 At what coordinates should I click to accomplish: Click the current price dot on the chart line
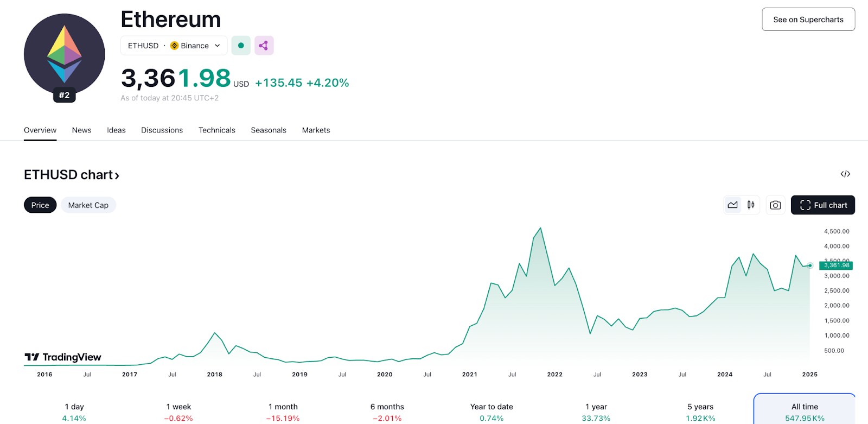(x=810, y=265)
